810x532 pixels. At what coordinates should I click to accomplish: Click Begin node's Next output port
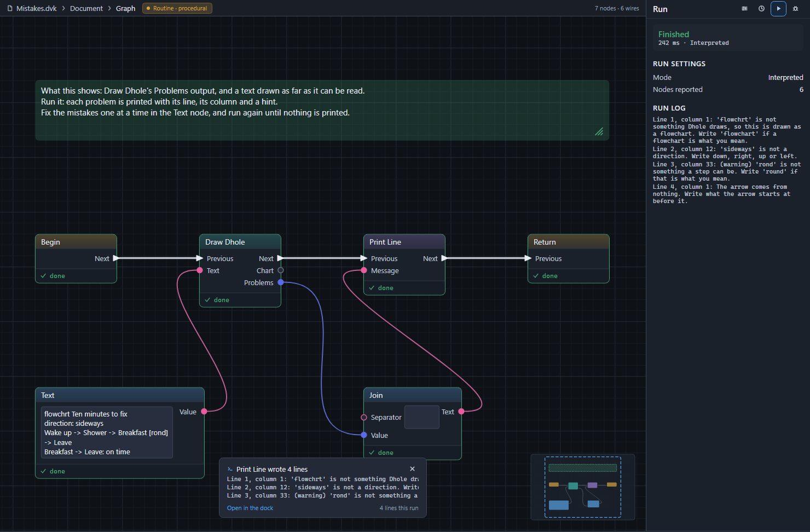tap(115, 258)
